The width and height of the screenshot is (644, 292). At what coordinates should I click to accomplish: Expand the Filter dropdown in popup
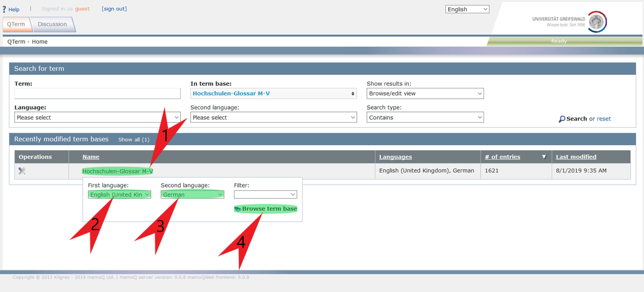coord(265,194)
